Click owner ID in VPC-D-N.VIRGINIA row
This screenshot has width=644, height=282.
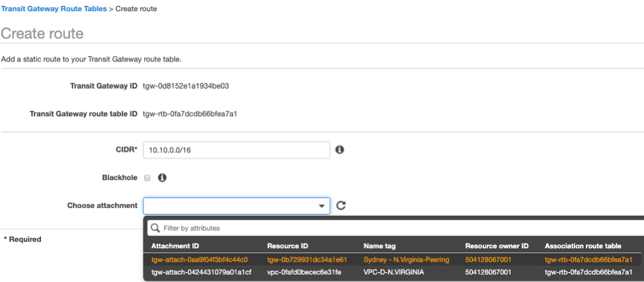488,272
